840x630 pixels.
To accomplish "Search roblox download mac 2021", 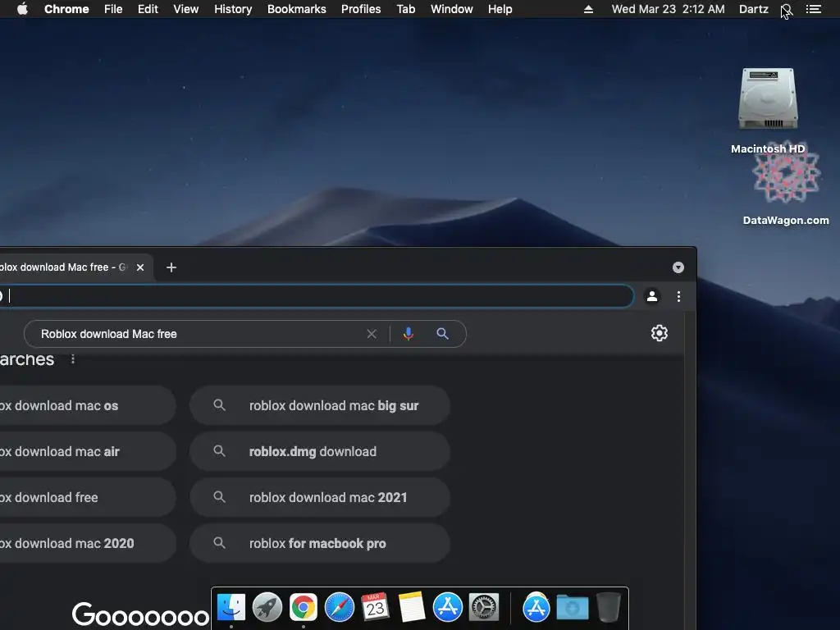I will 320,498.
